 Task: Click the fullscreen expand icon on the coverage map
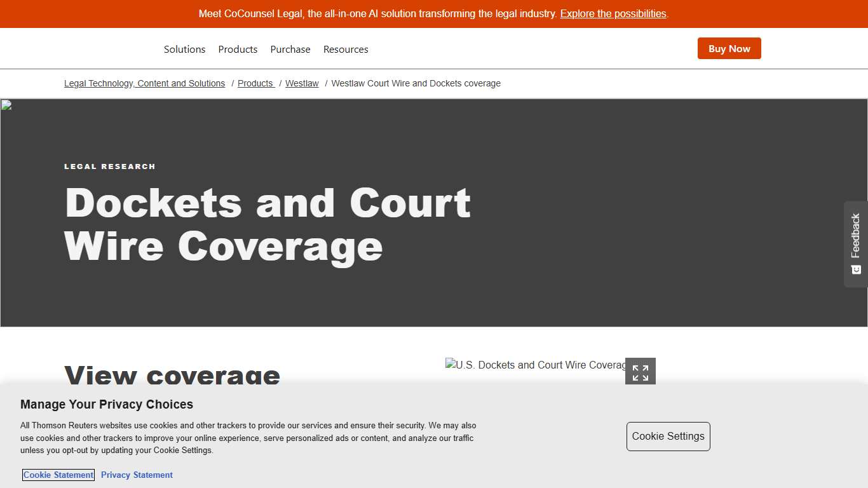click(640, 371)
